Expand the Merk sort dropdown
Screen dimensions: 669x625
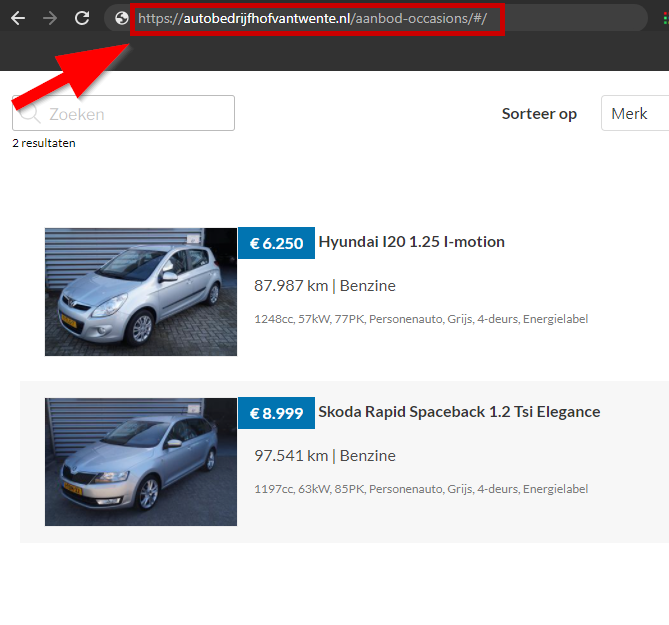point(634,114)
